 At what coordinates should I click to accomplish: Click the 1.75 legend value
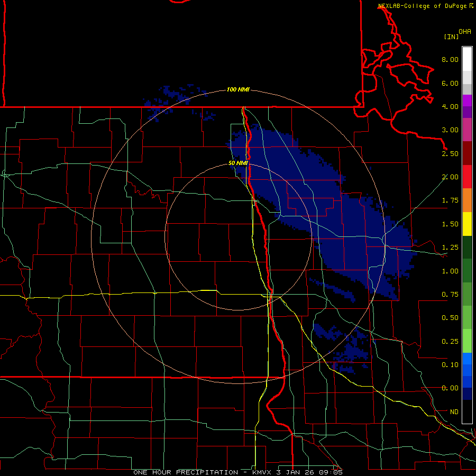tap(450, 200)
